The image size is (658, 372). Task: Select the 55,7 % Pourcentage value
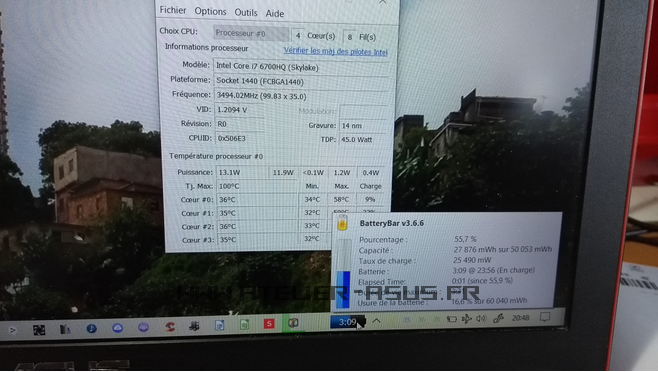point(465,239)
